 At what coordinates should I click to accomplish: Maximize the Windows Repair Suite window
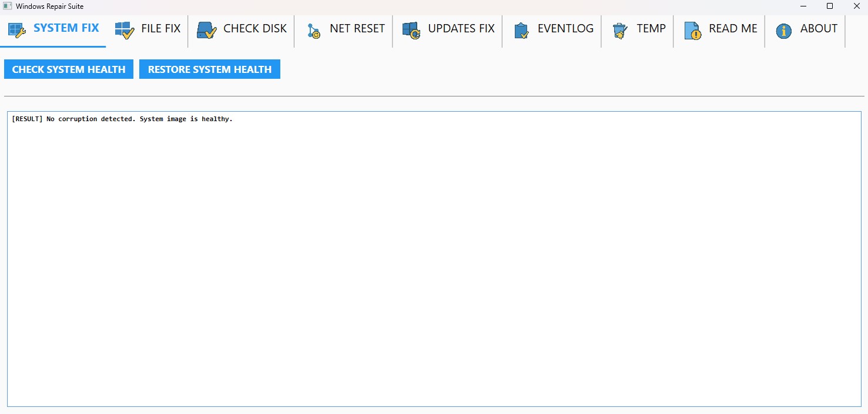[830, 6]
